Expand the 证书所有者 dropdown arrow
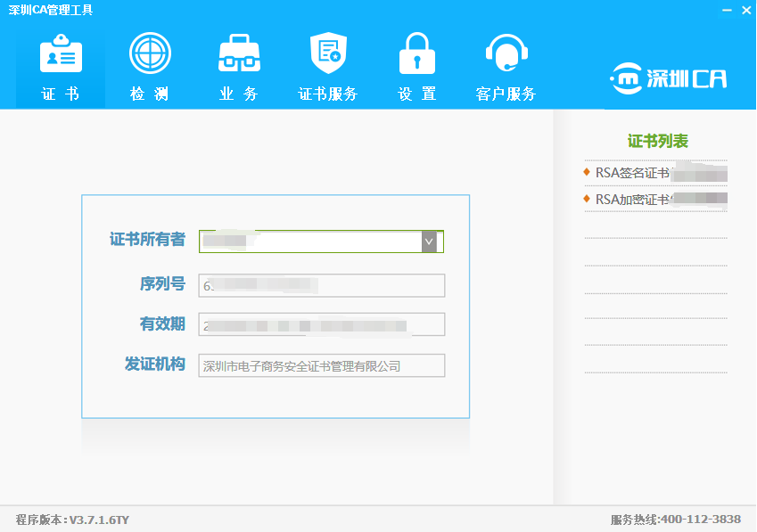 point(429,241)
